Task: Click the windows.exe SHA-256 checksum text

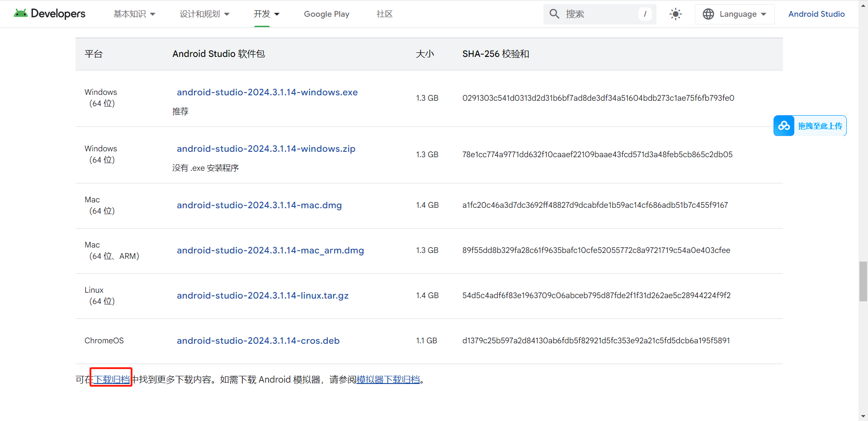Action: (x=598, y=98)
